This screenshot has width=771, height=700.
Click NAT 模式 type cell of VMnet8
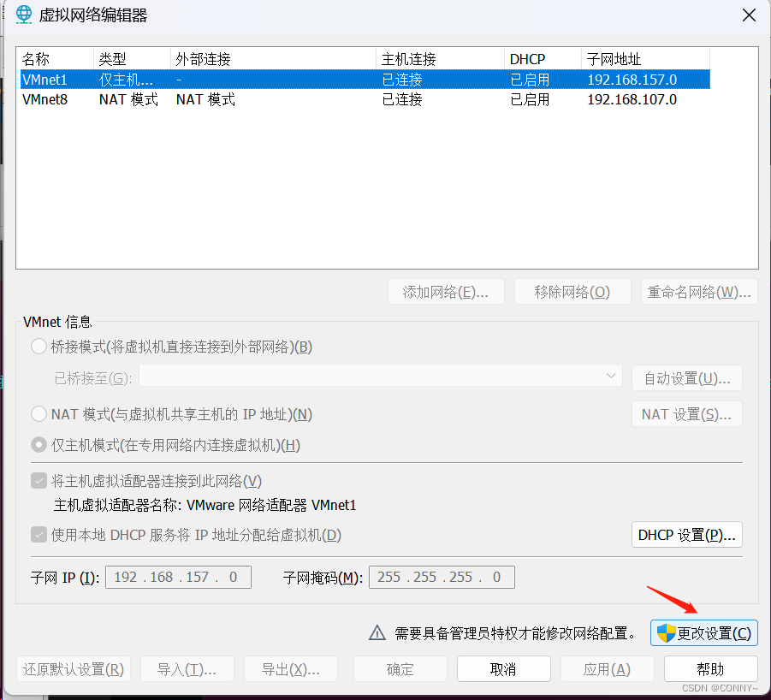128,100
